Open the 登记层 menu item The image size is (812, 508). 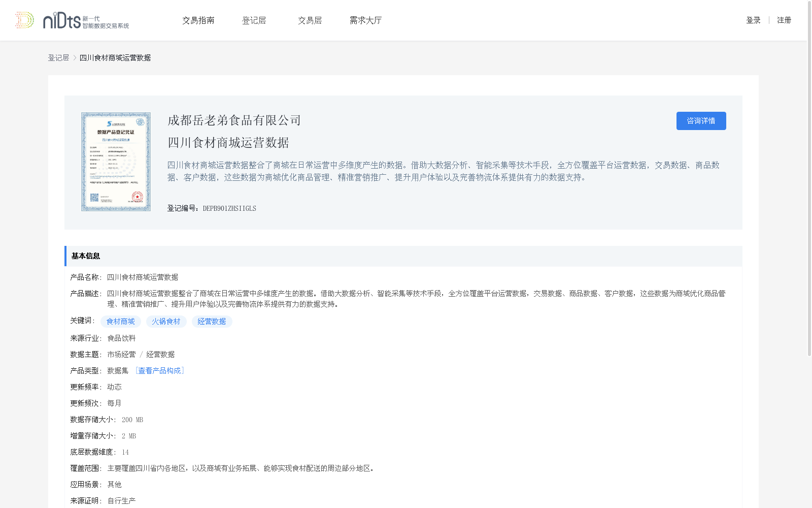coord(254,20)
